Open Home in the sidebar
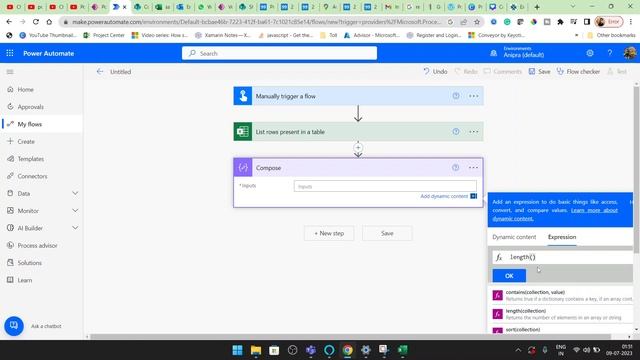Screen dimensions: 640x360 (25, 89)
